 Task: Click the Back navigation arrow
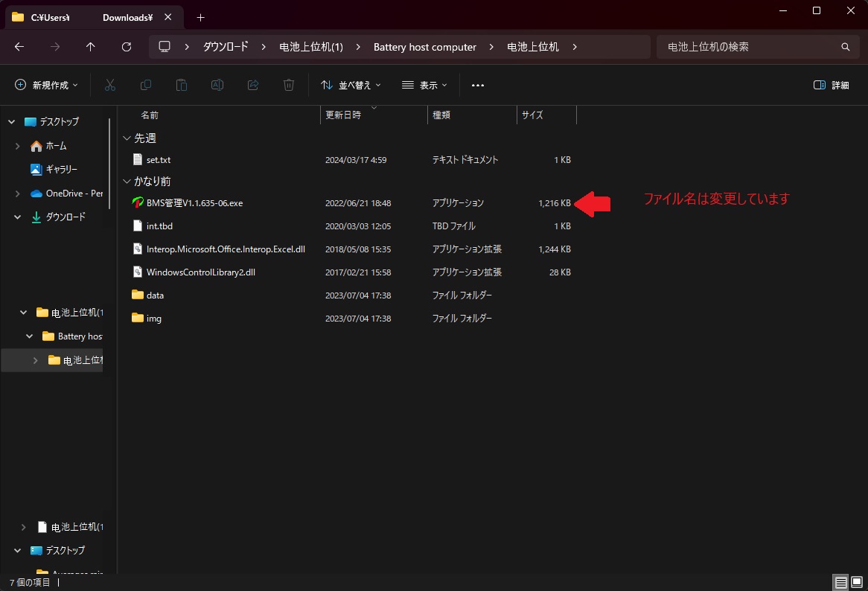19,47
